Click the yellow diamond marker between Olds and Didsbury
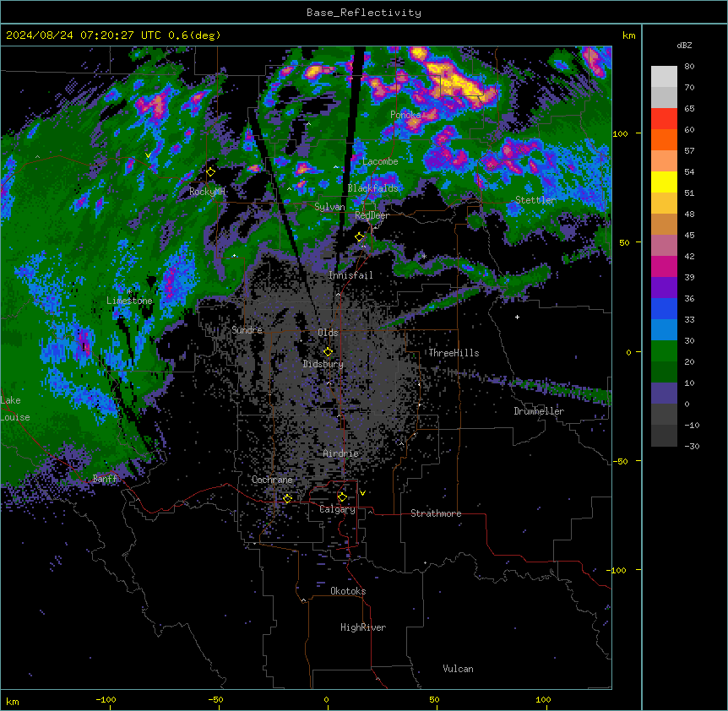 click(x=328, y=352)
